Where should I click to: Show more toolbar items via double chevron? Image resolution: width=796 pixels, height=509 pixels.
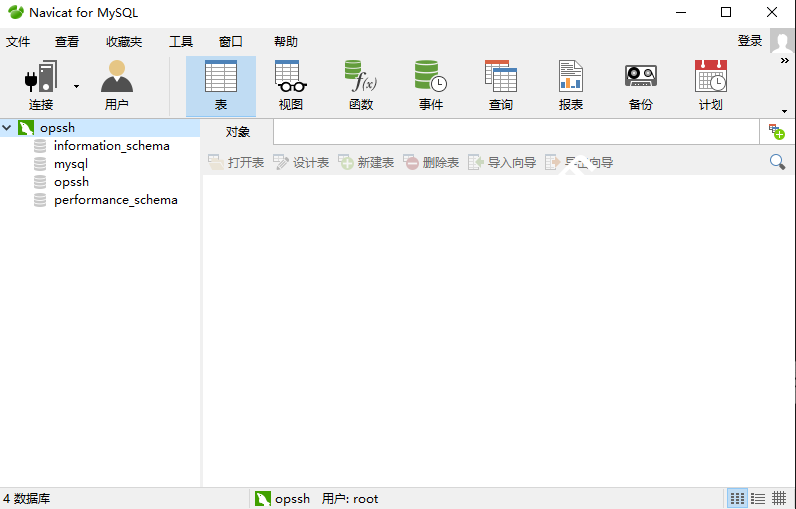(x=785, y=60)
